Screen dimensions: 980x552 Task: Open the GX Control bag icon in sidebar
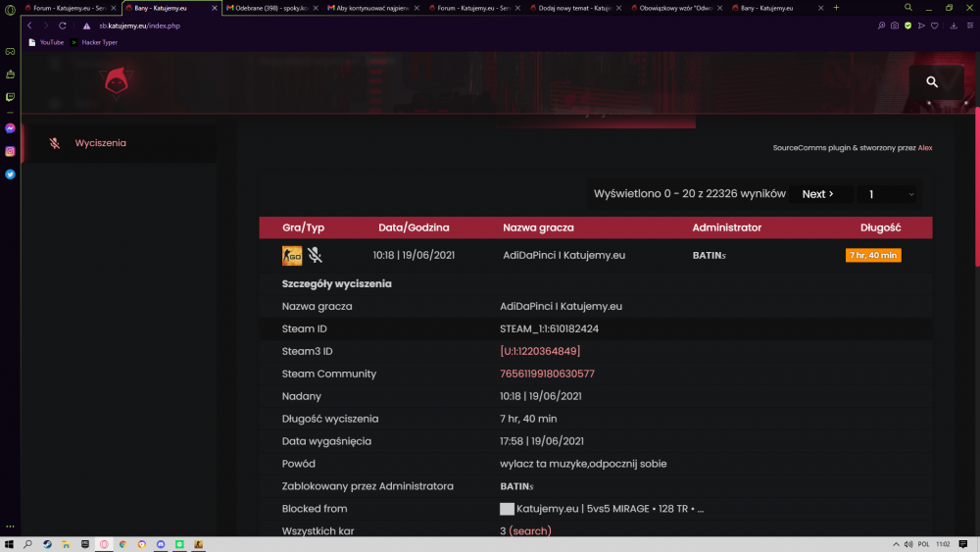pyautogui.click(x=10, y=75)
